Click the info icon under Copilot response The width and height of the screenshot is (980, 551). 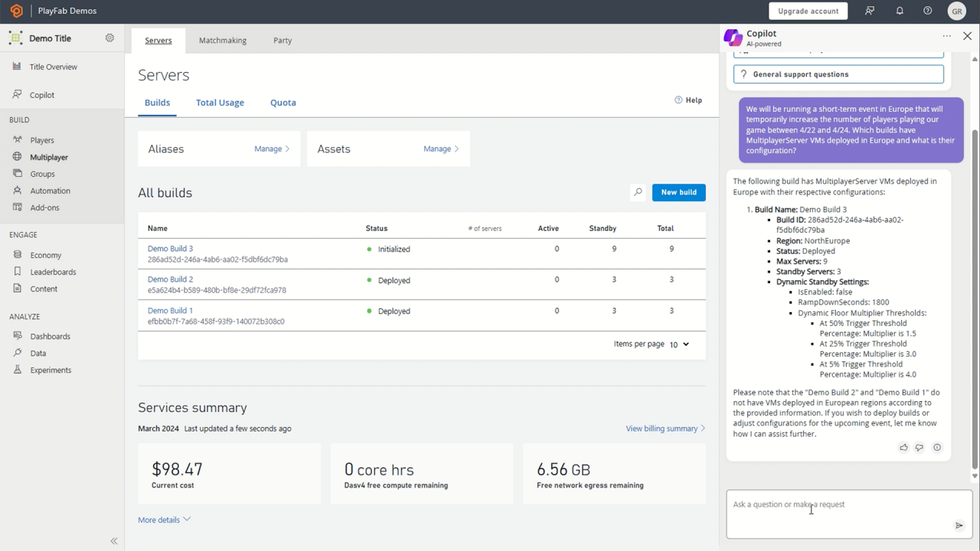coord(937,448)
